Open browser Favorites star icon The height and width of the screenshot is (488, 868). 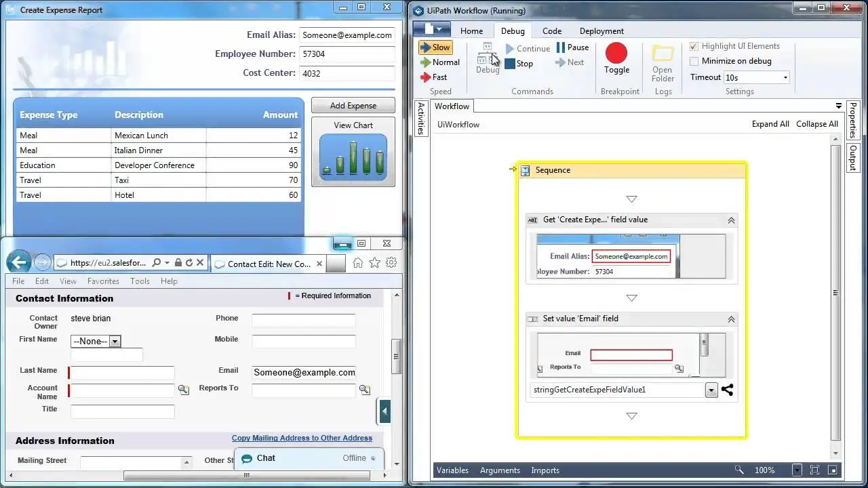374,263
